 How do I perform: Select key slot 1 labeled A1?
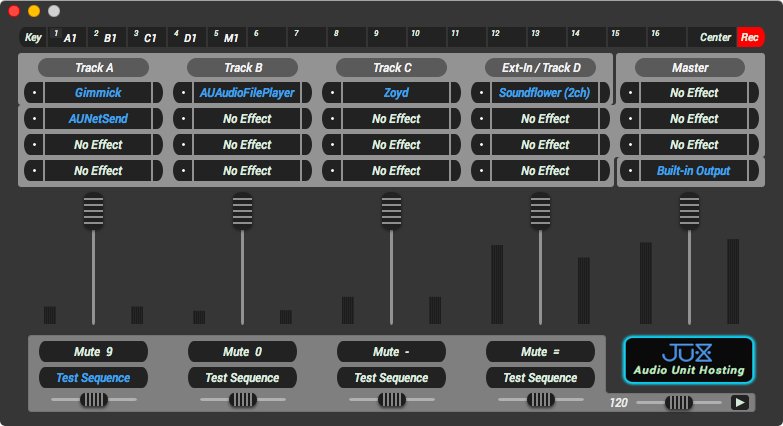67,37
